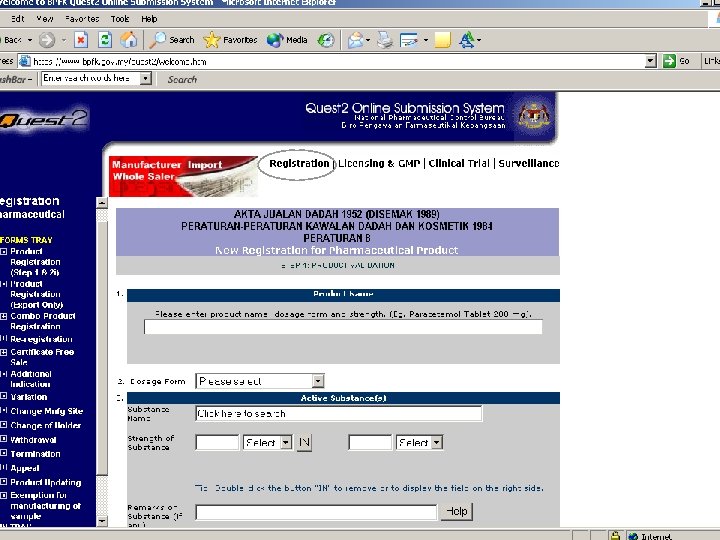Viewport: 720px width, 540px height.
Task: Open the Search magnifier toolbar button
Action: 172,40
